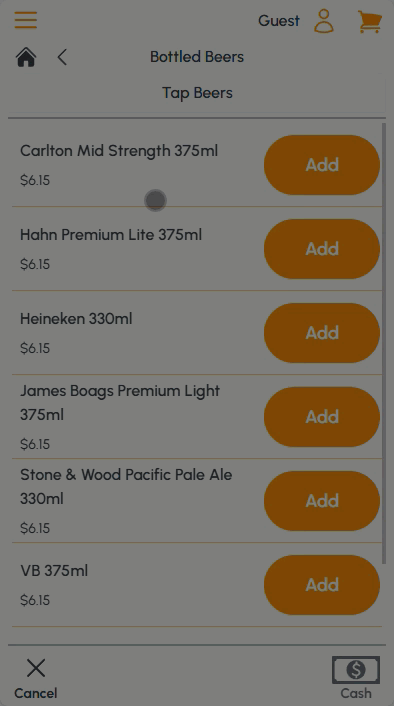Select the Heineken 330ml item name
Image resolution: width=394 pixels, height=706 pixels.
coord(76,319)
